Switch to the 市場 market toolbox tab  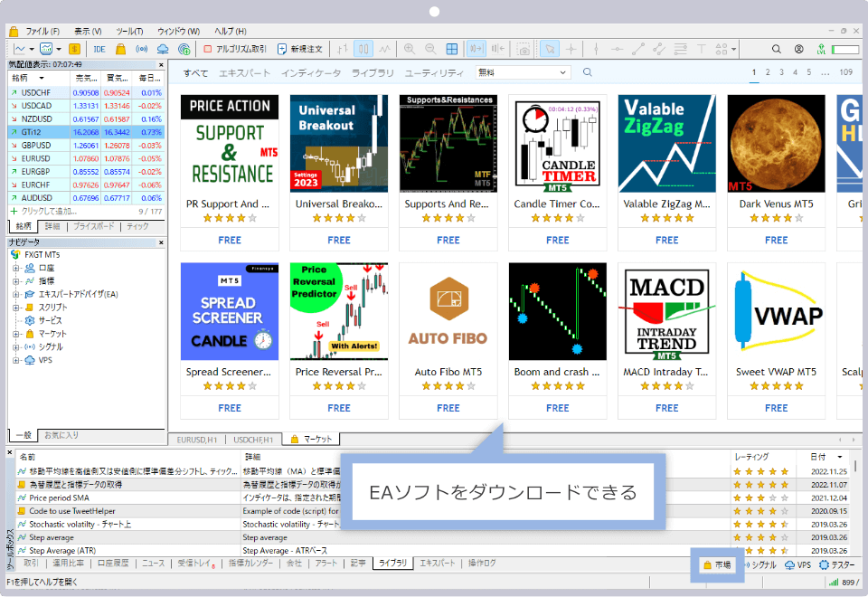(x=717, y=564)
